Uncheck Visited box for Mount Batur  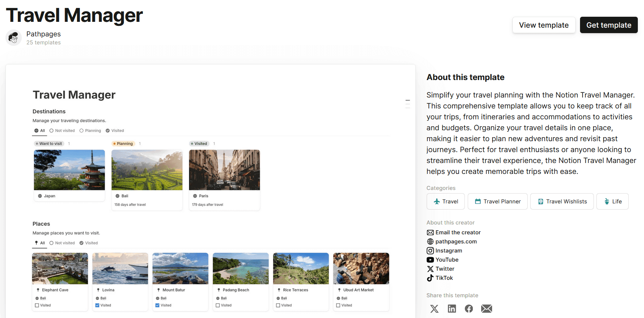(x=157, y=305)
